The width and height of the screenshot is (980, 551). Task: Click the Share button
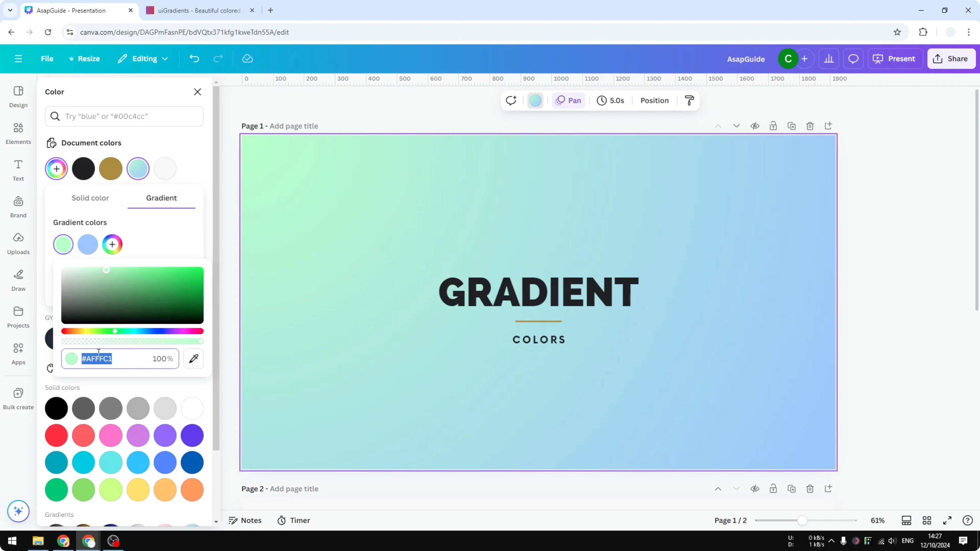pos(951,59)
